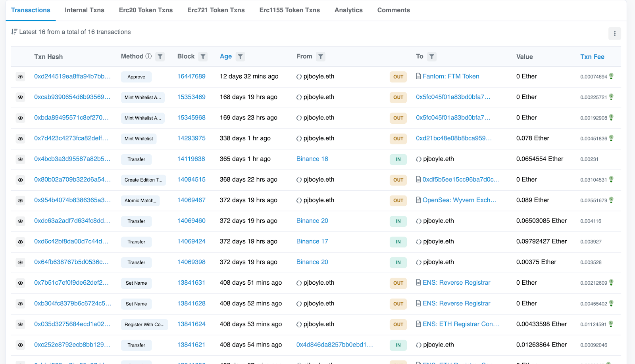Click gas fee bulb icon for 0.00225721
635x364 pixels.
[611, 97]
